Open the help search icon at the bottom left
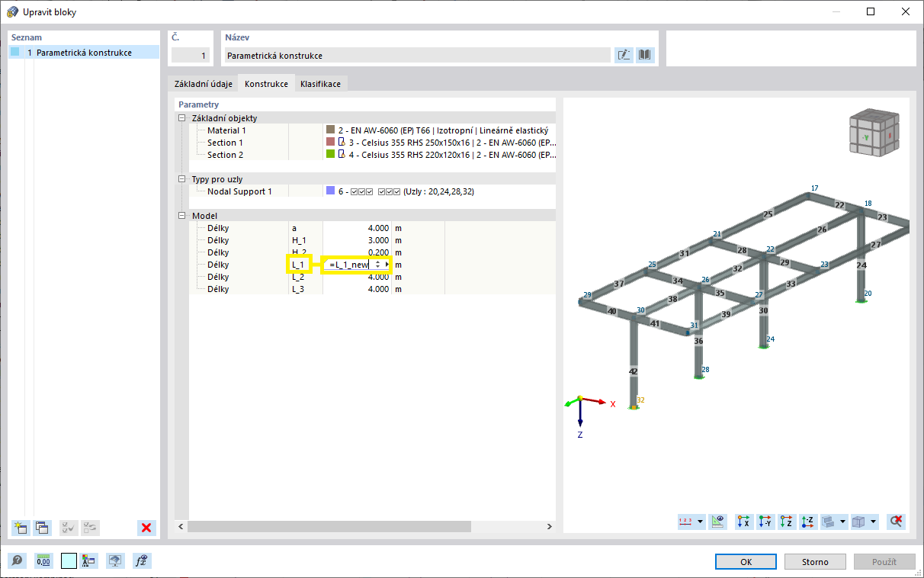 pos(17,561)
